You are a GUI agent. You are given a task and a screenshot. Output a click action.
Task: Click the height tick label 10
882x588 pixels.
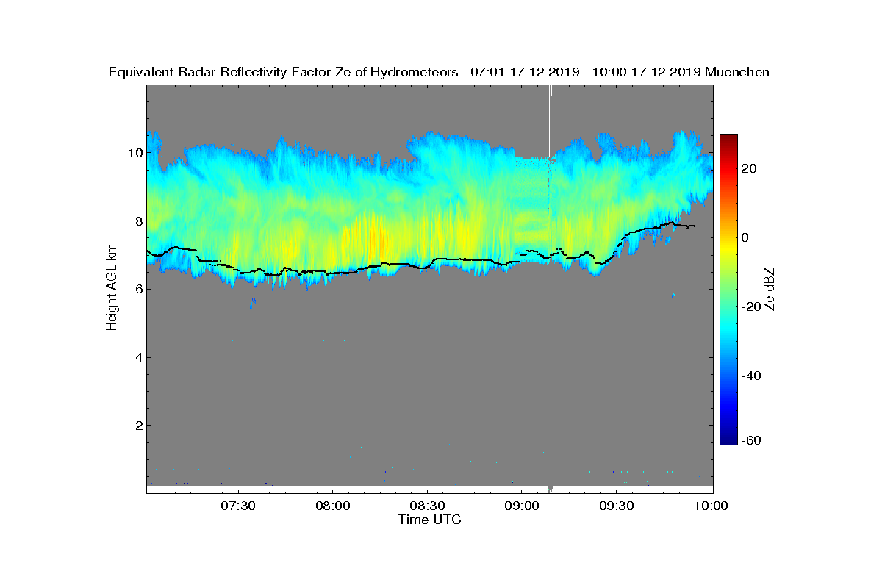click(x=134, y=153)
